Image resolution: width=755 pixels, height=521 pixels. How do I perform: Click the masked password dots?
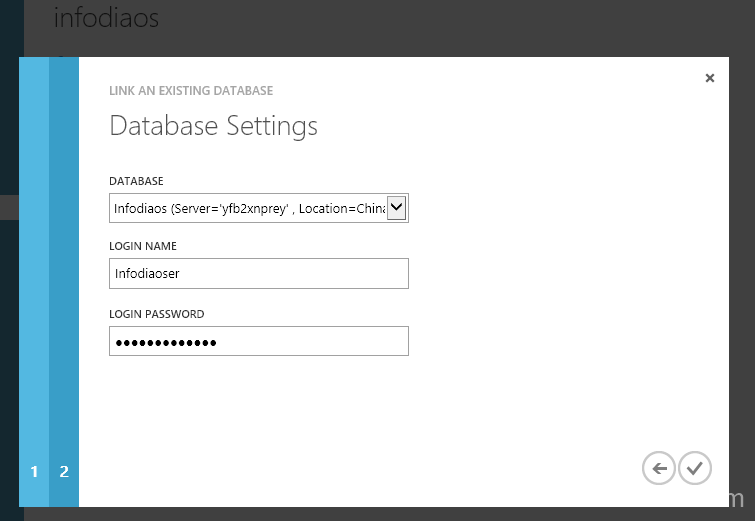coord(165,343)
